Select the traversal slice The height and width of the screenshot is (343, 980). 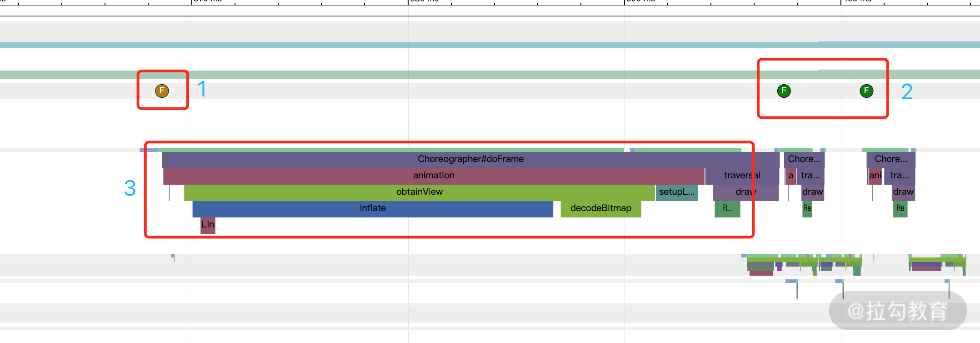pos(742,176)
